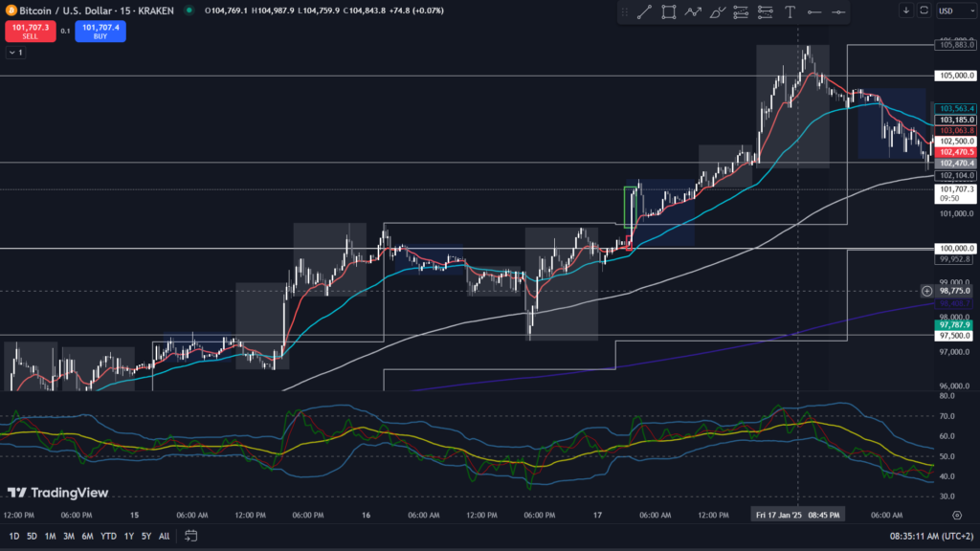The height and width of the screenshot is (551, 980).
Task: Click the red SELL button
Action: [x=30, y=31]
